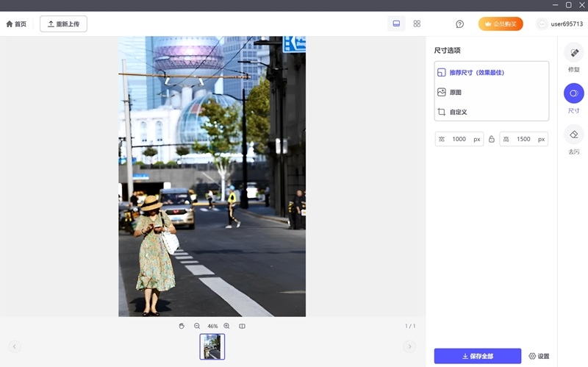Screen dimensions: 588x367
Task: Select the photo thumbnail in the filmstrip
Action: click(x=212, y=346)
